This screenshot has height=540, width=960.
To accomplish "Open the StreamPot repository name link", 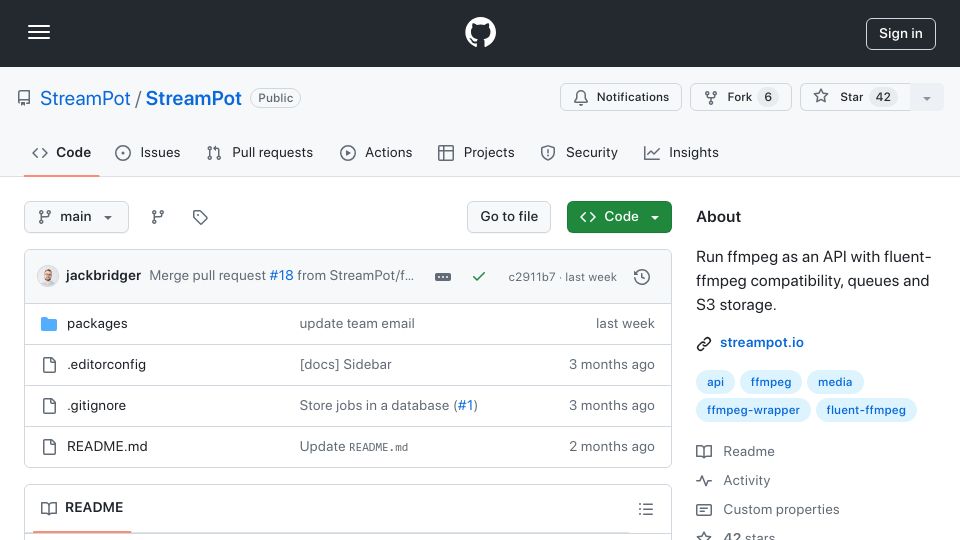I will (x=193, y=99).
